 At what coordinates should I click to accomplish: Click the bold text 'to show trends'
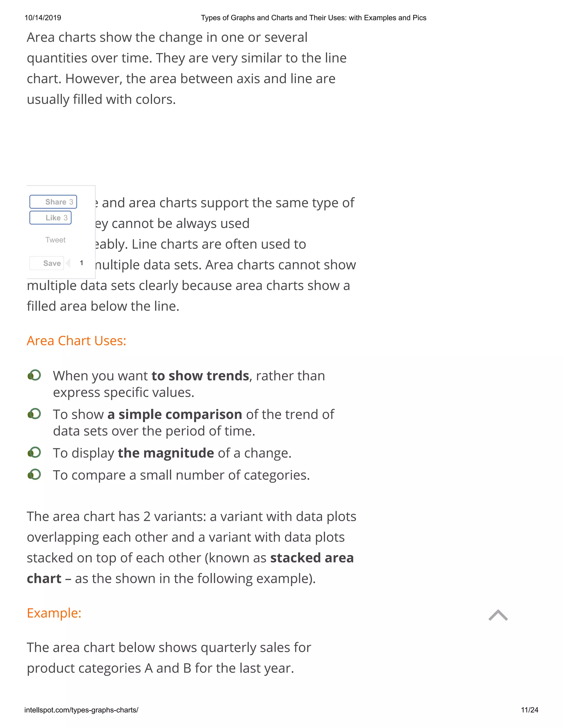200,376
